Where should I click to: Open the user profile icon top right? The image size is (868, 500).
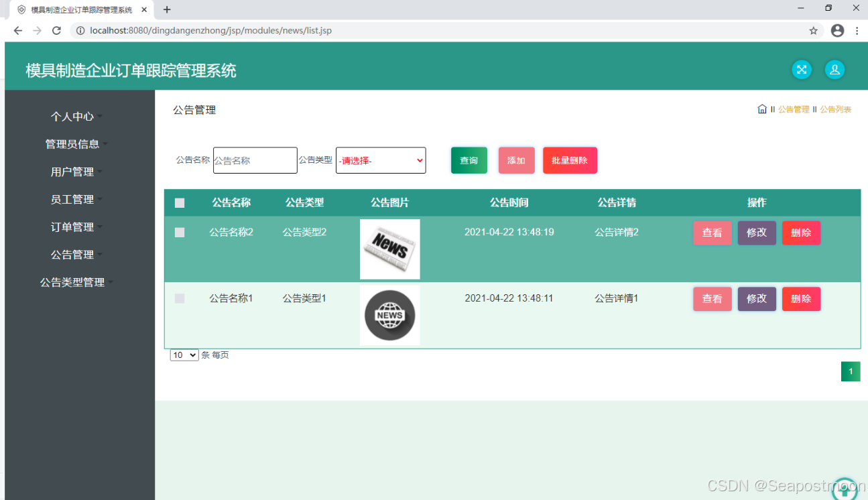(x=834, y=70)
